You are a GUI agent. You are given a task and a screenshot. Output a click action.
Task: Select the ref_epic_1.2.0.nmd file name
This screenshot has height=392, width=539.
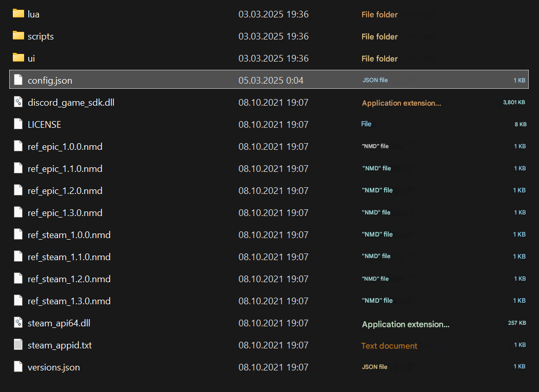[x=65, y=191]
